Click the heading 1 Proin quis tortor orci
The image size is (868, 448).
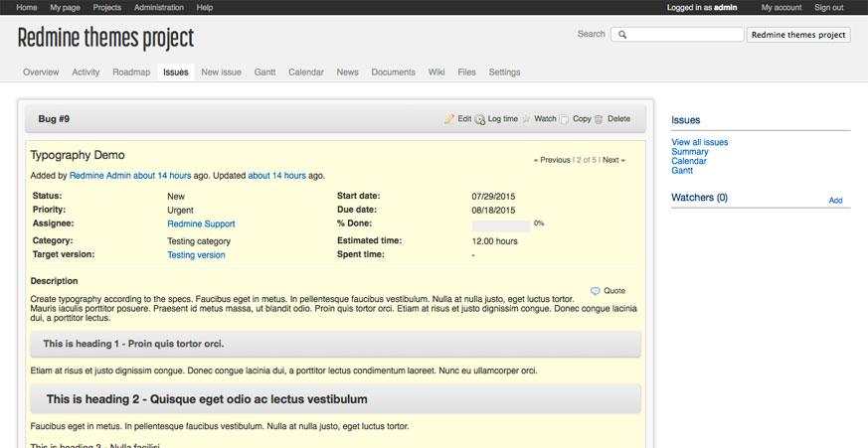133,344
